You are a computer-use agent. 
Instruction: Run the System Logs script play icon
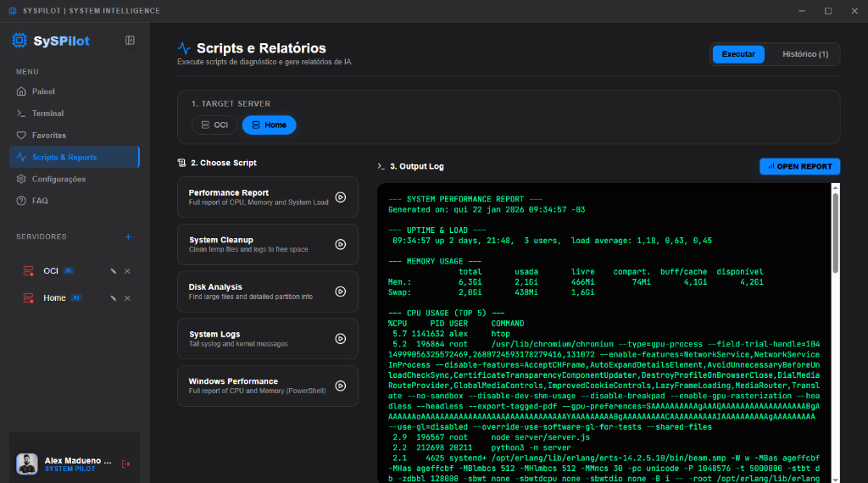[x=341, y=339]
